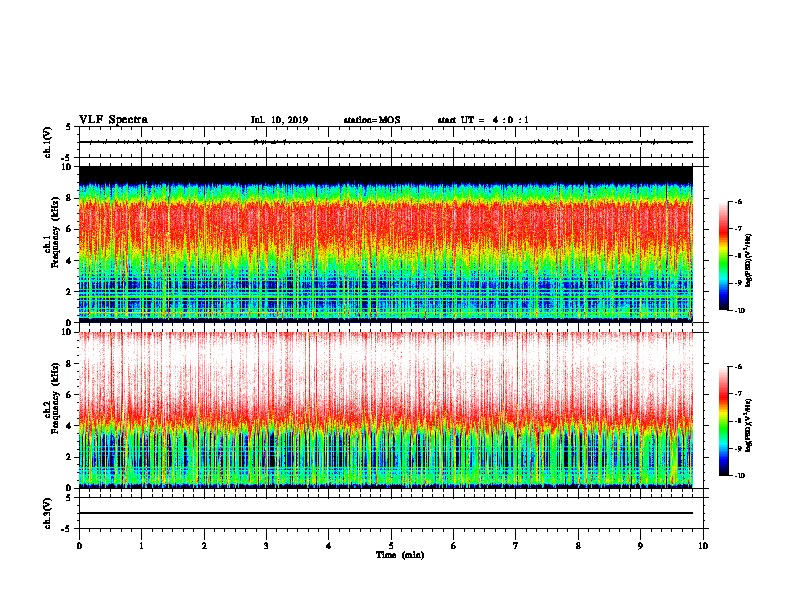Click the ch.2 spectrogram panel
792x612 pixels.
[385, 410]
